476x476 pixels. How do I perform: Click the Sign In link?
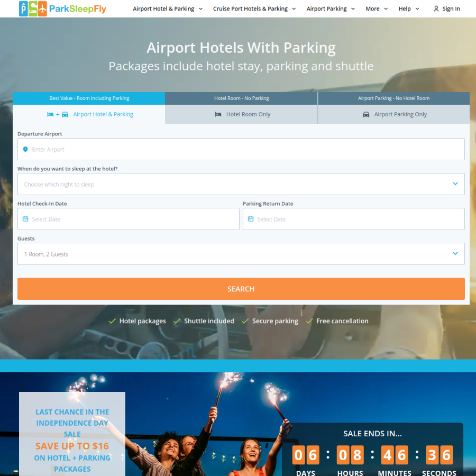(446, 9)
